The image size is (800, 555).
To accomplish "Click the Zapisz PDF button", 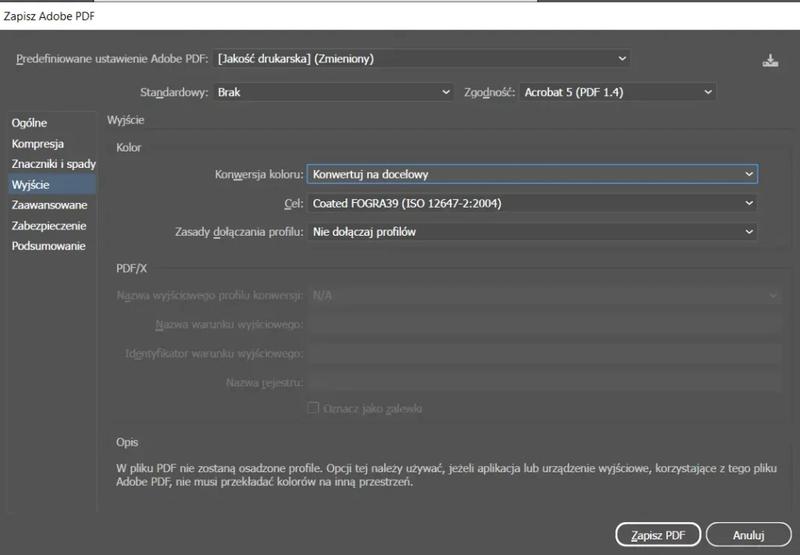I will [657, 535].
